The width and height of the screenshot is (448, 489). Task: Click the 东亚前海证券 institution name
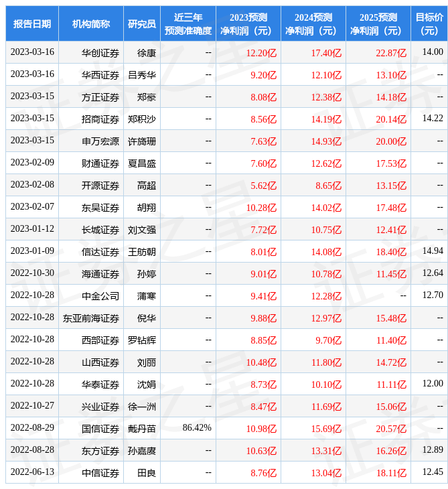click(91, 318)
